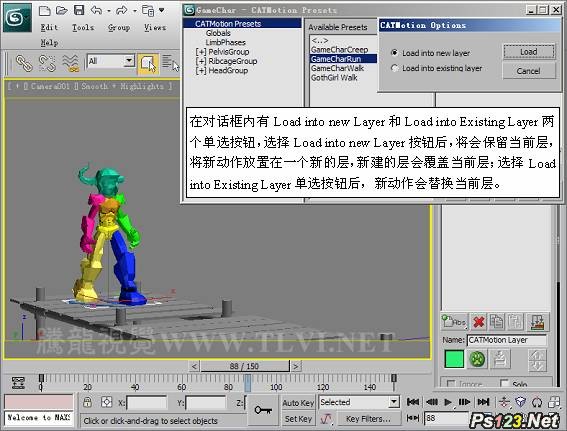
Task: Open the Group menu
Action: pyautogui.click(x=119, y=27)
